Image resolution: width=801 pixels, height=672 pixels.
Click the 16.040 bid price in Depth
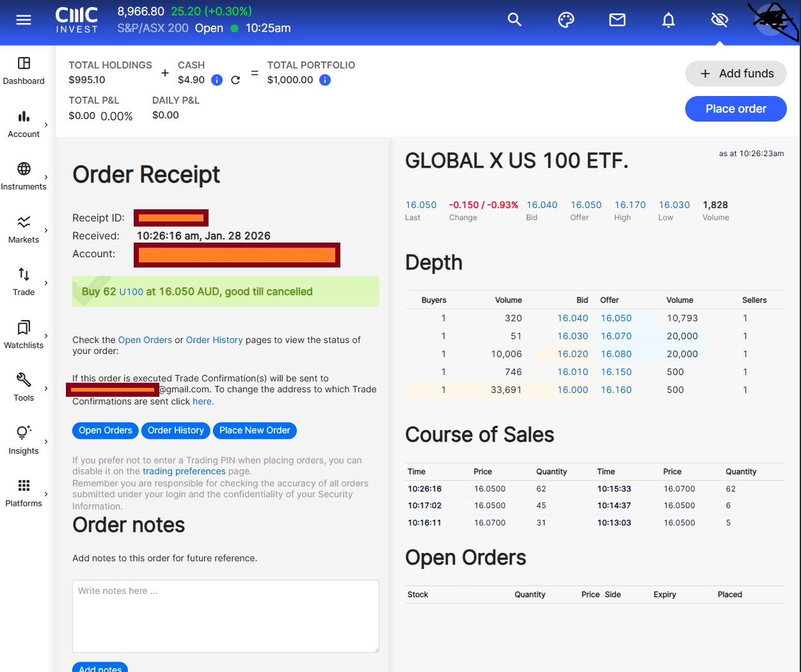coord(573,318)
